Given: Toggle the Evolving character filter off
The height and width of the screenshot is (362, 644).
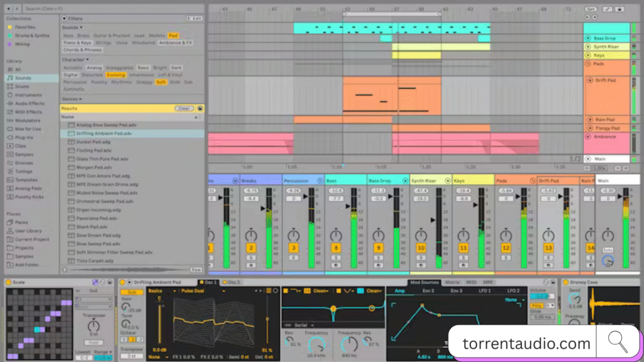Looking at the screenshot, I should pyautogui.click(x=116, y=75).
